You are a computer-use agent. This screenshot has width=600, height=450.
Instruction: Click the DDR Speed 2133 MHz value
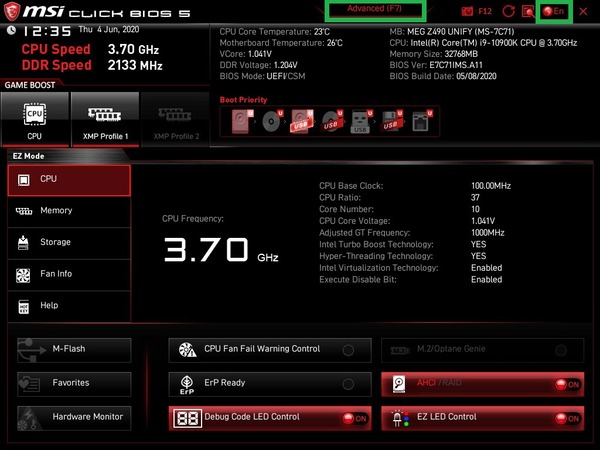click(135, 65)
